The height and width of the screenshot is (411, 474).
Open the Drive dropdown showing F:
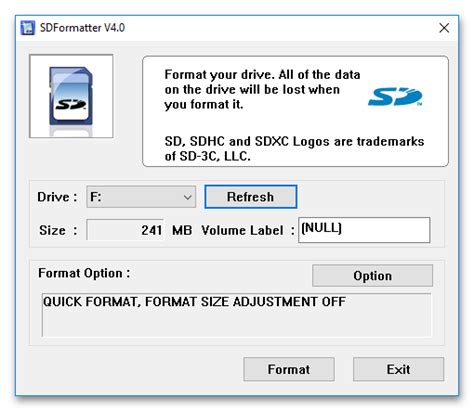pyautogui.click(x=141, y=197)
